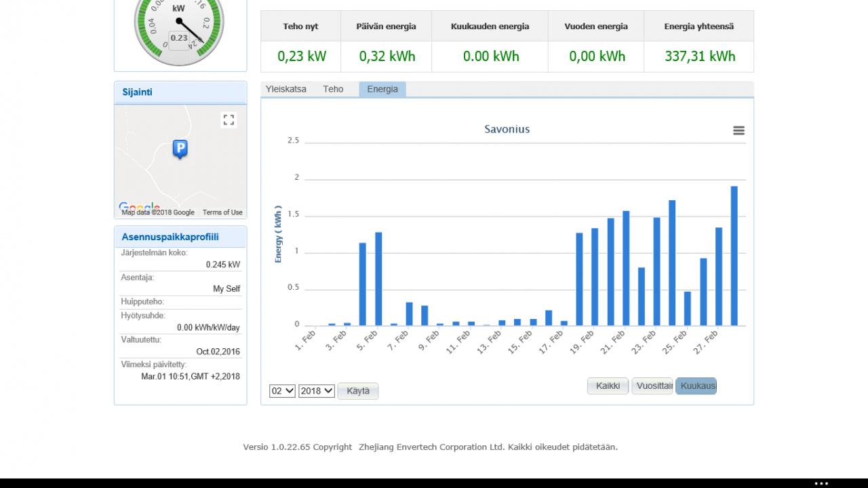Click the Savonius chart title
868x488 pixels.
507,129
